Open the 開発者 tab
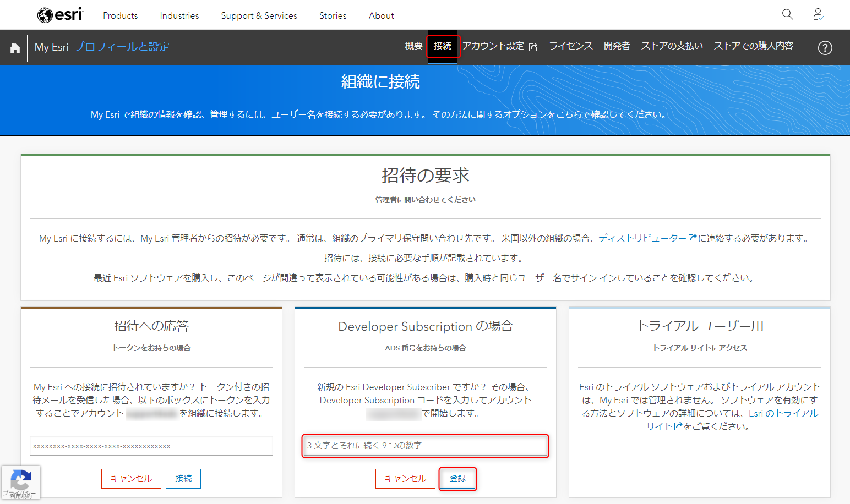Screen dimensions: 850x504 tap(617, 46)
